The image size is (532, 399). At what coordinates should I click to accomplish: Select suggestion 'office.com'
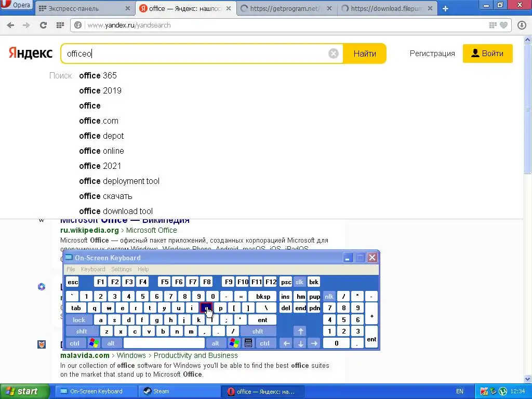tap(99, 121)
